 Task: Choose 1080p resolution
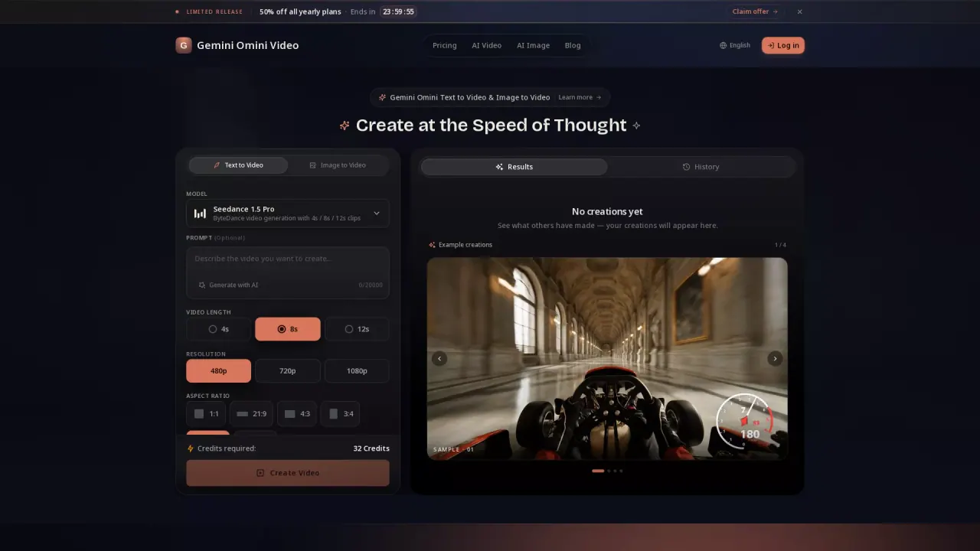point(357,370)
